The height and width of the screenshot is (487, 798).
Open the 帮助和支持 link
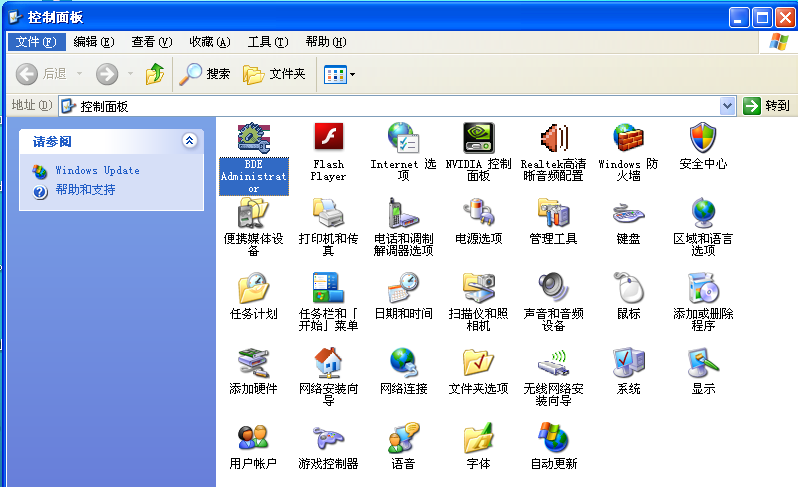click(x=85, y=190)
